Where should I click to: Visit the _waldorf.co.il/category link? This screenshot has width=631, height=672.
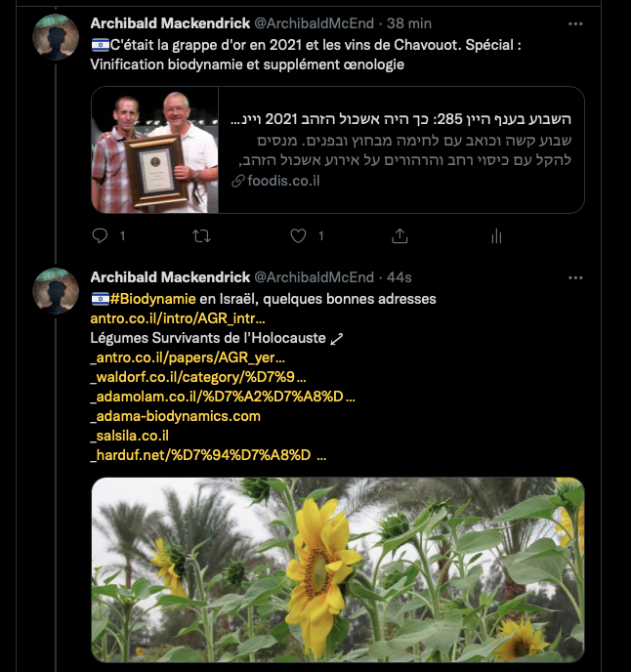(198, 377)
